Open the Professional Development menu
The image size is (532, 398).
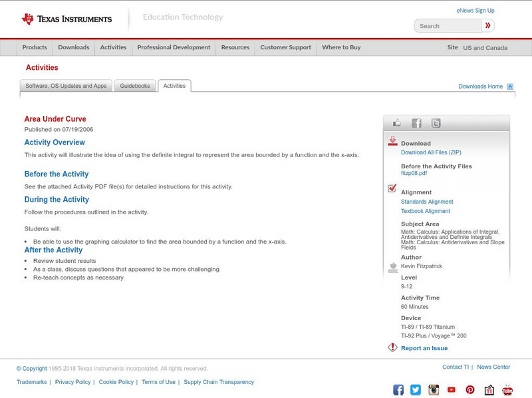point(174,48)
